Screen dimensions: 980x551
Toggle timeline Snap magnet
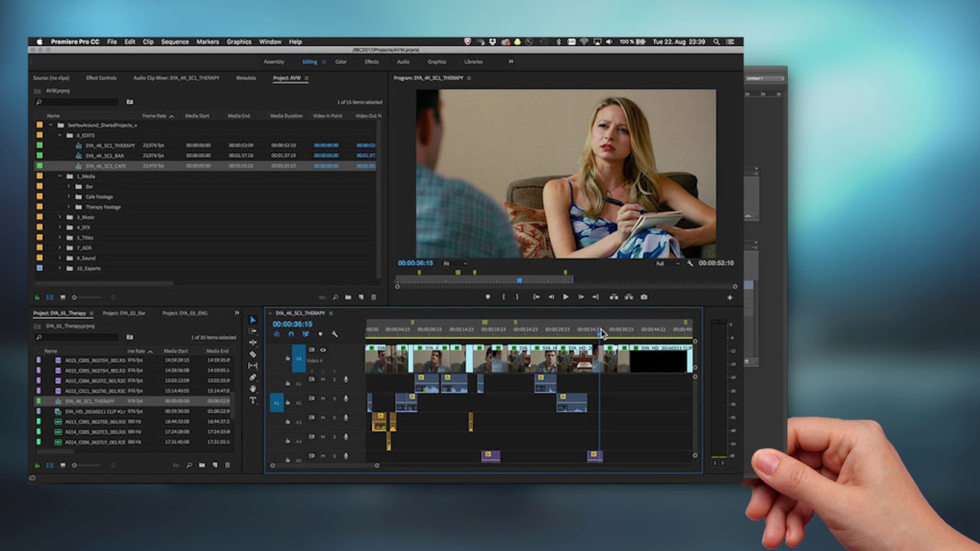pyautogui.click(x=291, y=334)
